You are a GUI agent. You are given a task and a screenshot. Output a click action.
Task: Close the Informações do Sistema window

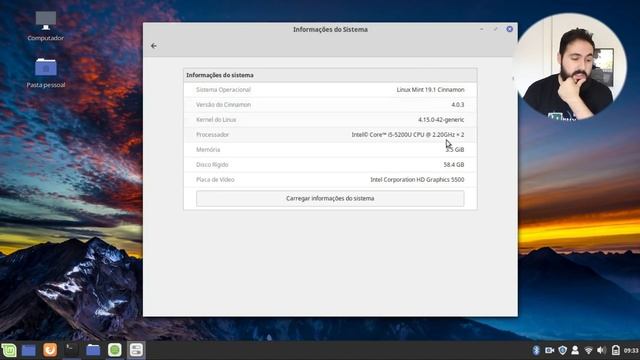pos(509,29)
